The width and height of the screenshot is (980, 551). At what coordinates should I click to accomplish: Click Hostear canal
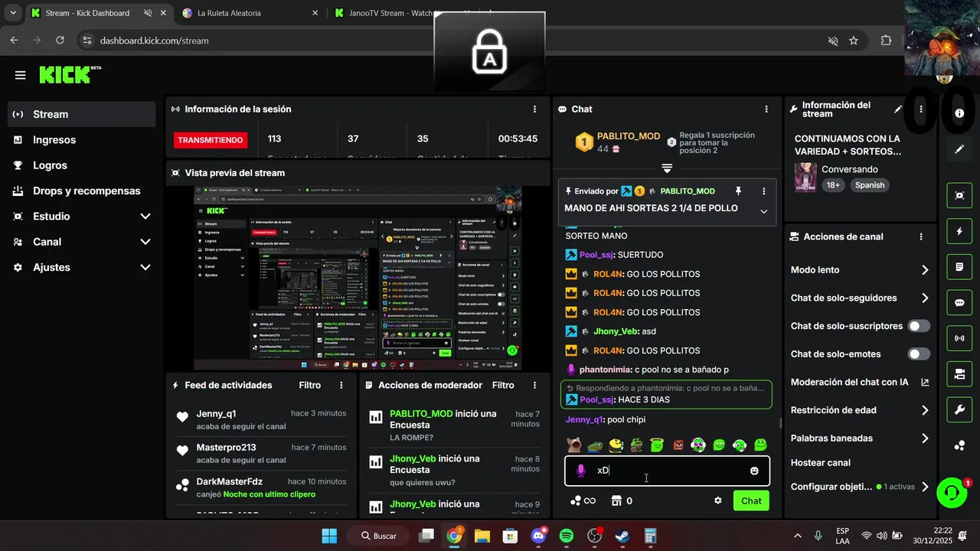pos(821,463)
